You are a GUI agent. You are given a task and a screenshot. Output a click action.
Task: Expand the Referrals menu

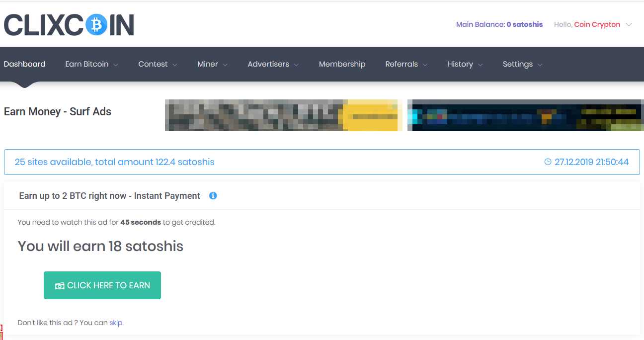point(406,64)
